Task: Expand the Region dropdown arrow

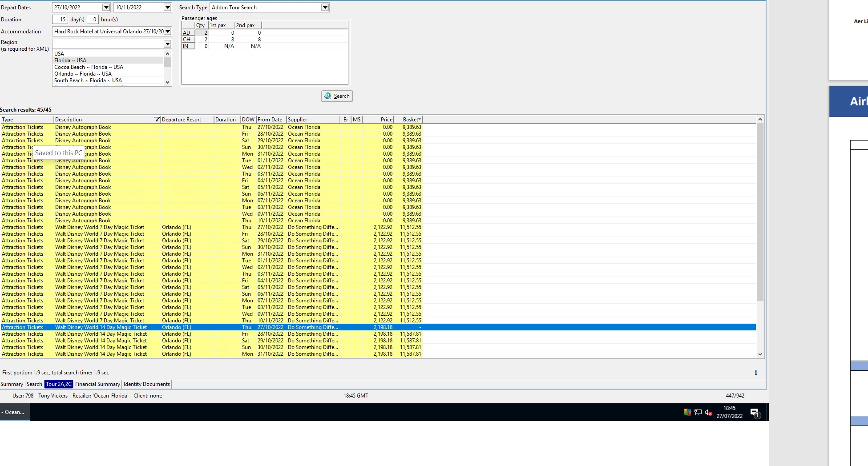Action: 167,44
